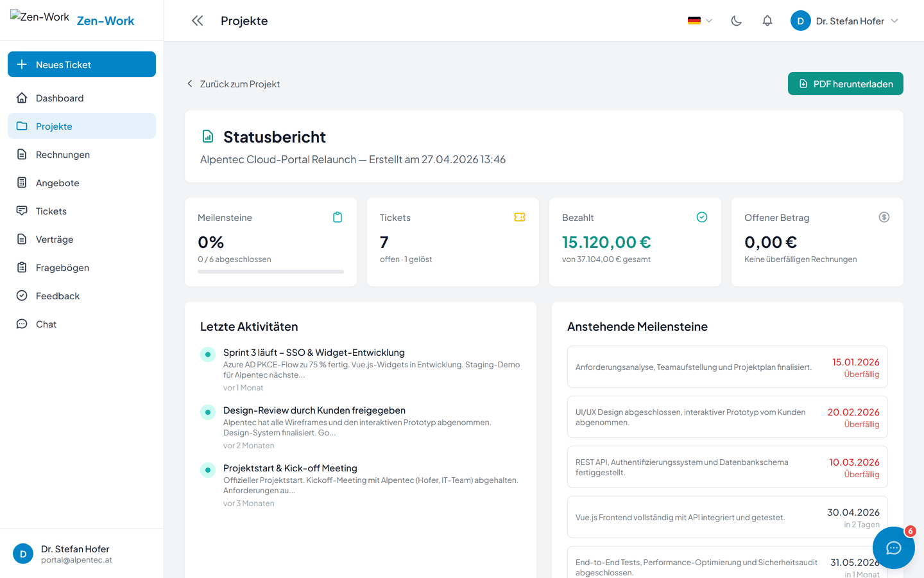Open activity Sprint 3 läuft – SSO & Widget-Entwicklung
This screenshot has height=578, width=924.
point(314,353)
